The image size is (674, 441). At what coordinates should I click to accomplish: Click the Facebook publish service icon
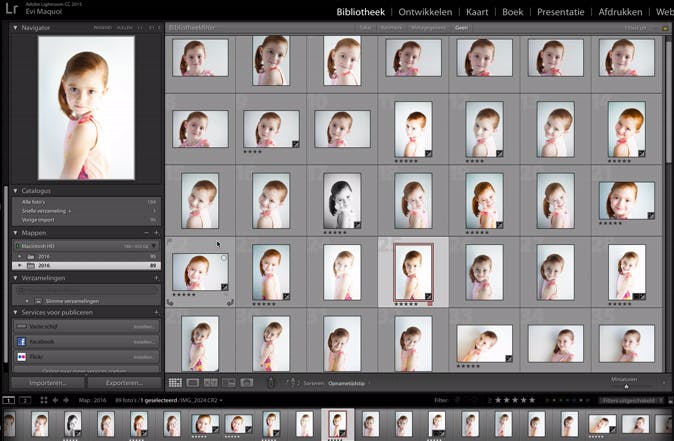coord(22,341)
